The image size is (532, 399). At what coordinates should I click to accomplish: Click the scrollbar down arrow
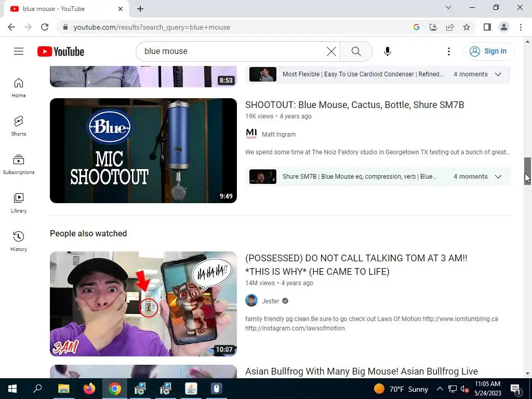pyautogui.click(x=527, y=374)
